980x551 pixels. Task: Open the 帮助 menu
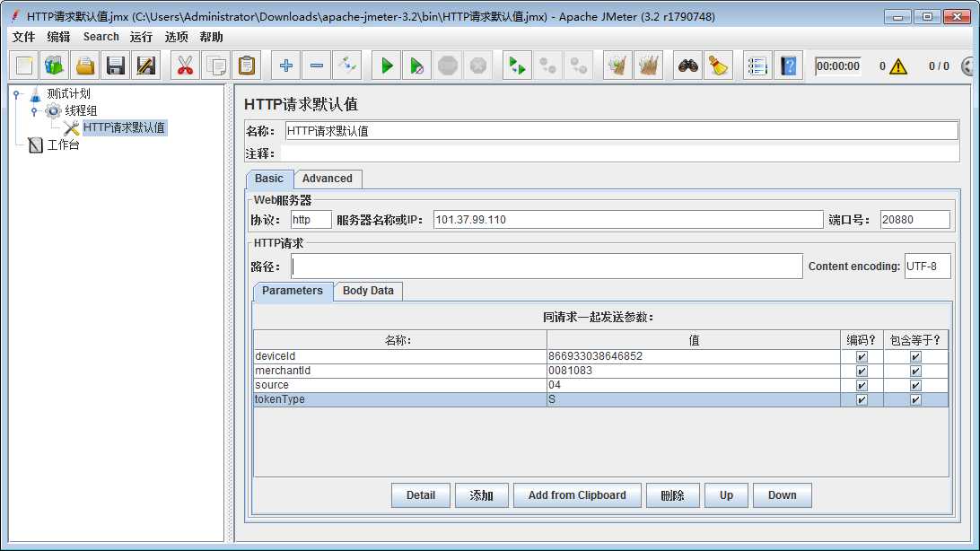tap(211, 37)
